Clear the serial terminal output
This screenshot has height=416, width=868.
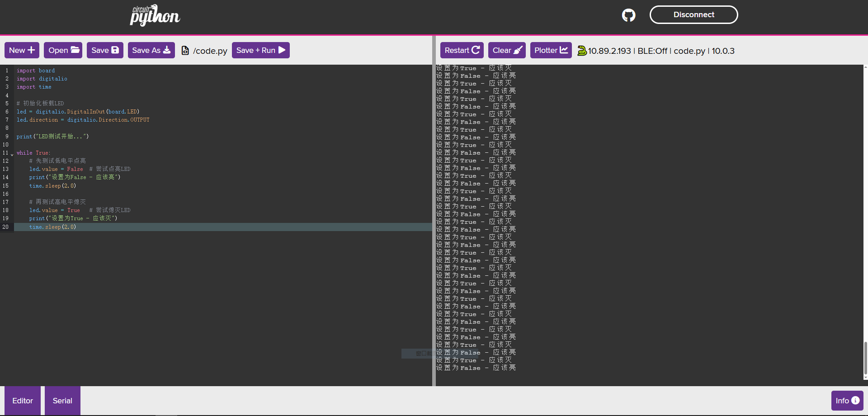coord(507,50)
